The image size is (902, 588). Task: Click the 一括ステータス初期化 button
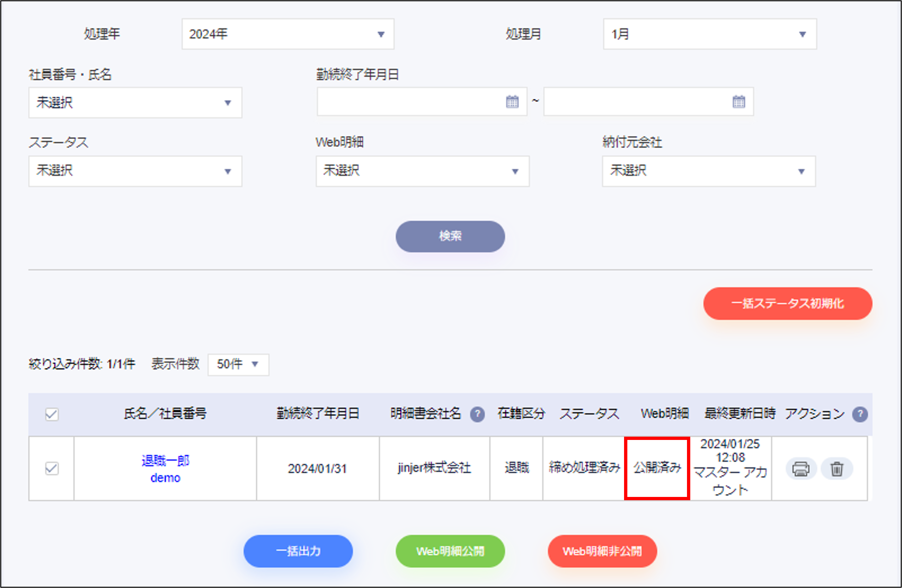click(788, 303)
